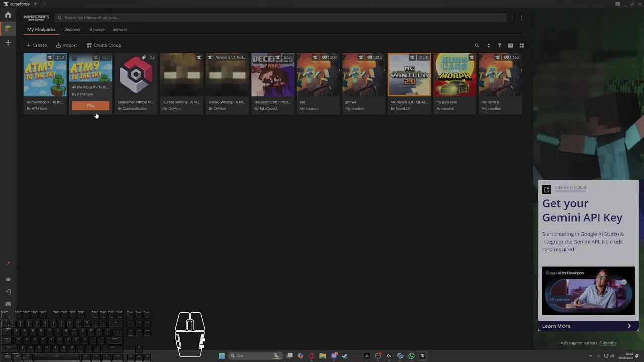Select the 'ese' 1.20.6 modpack thumbnail
644x362 pixels.
click(318, 74)
